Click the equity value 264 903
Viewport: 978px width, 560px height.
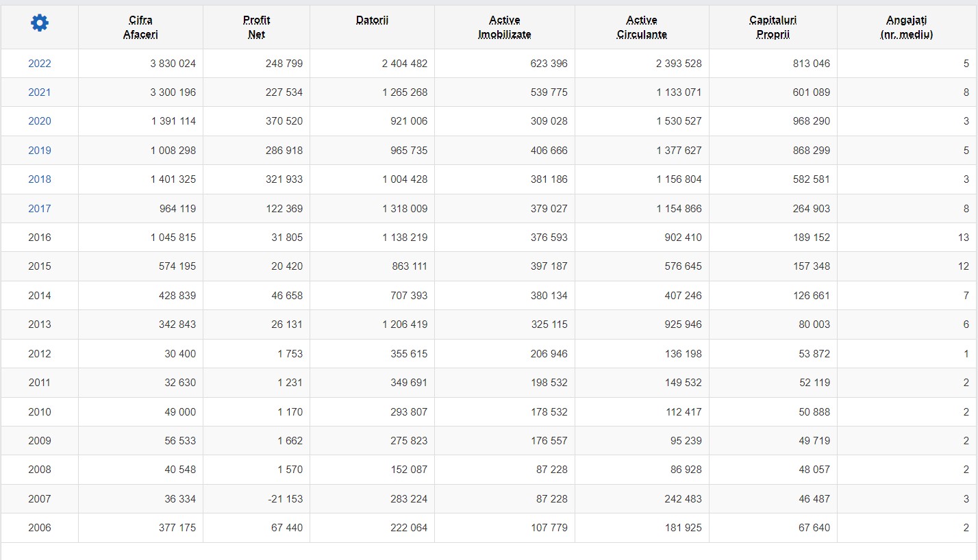point(812,209)
